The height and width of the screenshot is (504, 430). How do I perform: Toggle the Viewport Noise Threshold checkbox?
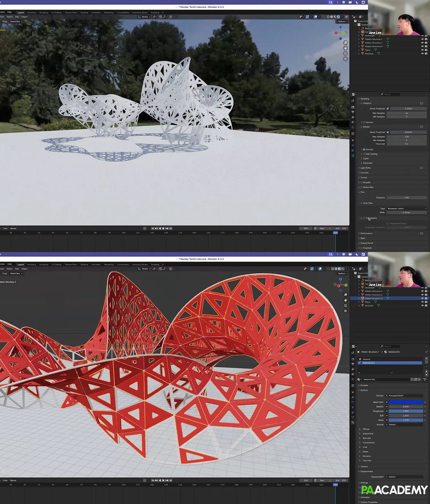(x=388, y=109)
